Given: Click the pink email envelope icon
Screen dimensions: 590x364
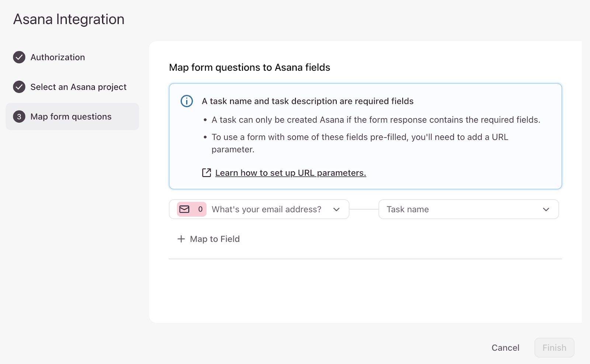Looking at the screenshot, I should pos(184,209).
